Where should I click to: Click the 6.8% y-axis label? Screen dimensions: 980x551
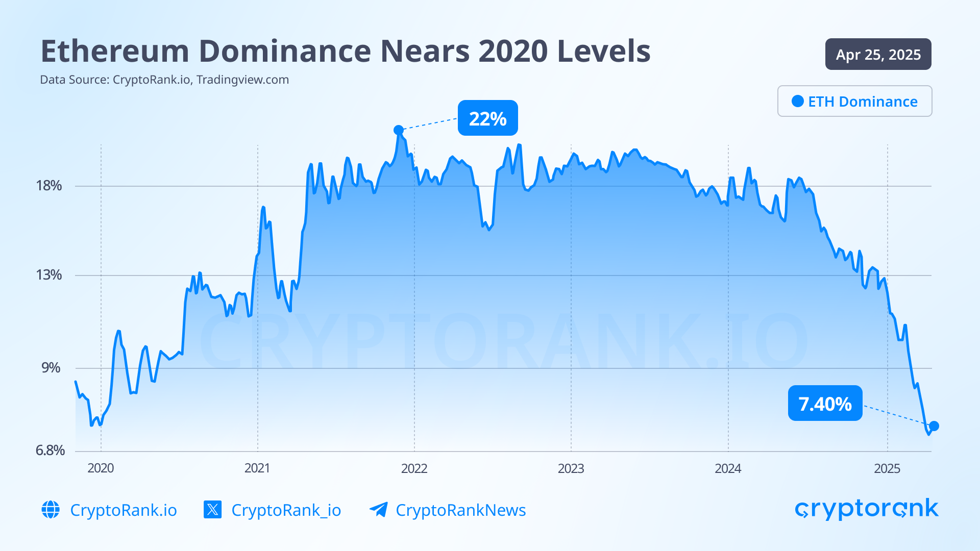pos(50,450)
